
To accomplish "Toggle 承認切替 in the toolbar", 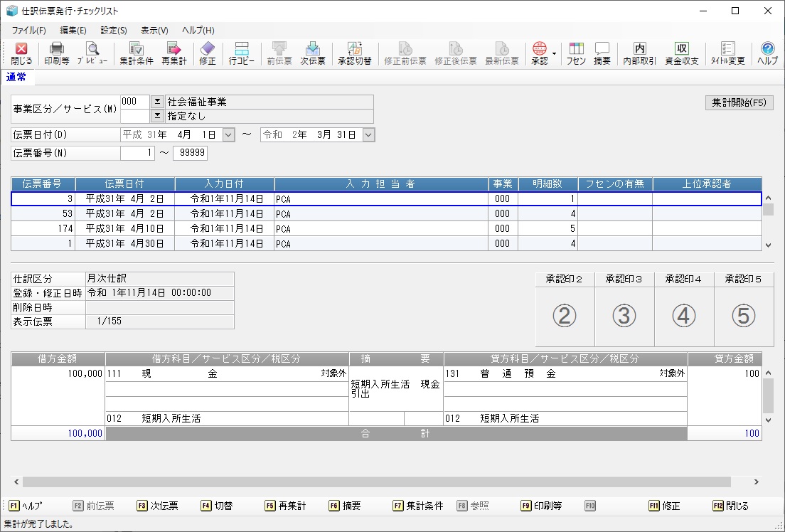I will point(354,53).
